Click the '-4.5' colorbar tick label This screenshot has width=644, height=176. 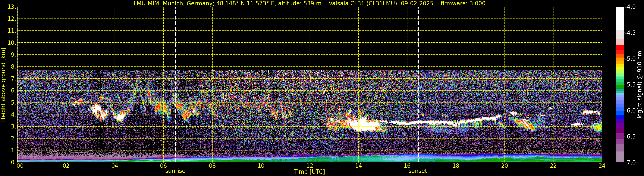click(x=630, y=33)
